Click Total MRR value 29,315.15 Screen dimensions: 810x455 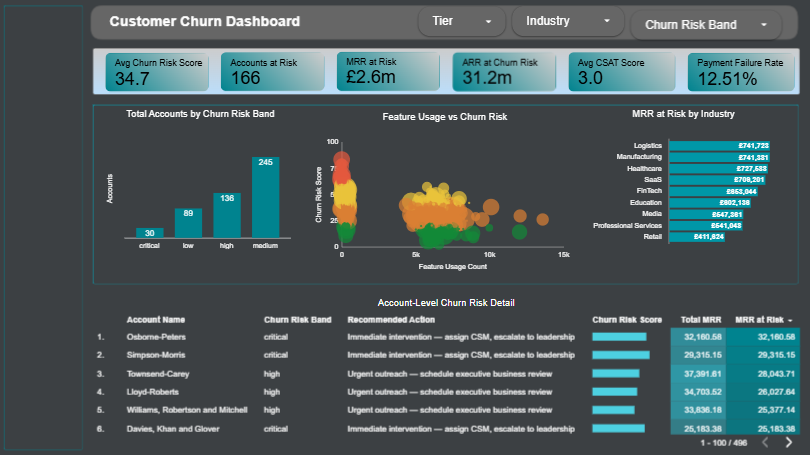pyautogui.click(x=703, y=355)
